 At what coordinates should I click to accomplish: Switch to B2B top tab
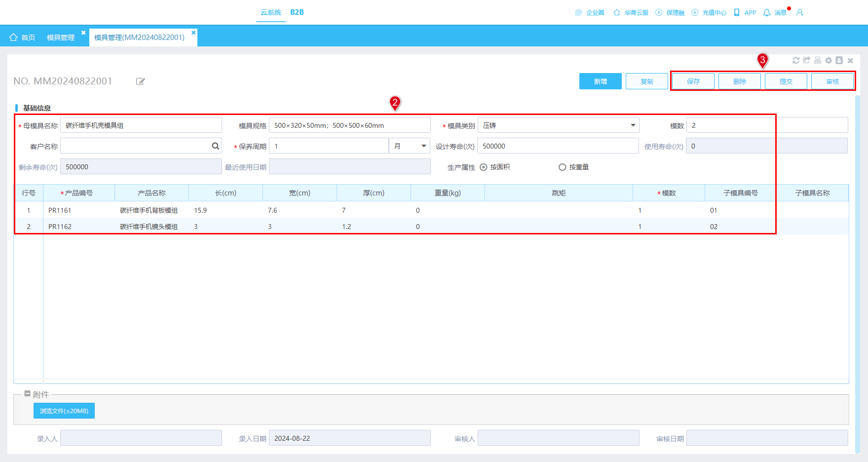[x=297, y=12]
